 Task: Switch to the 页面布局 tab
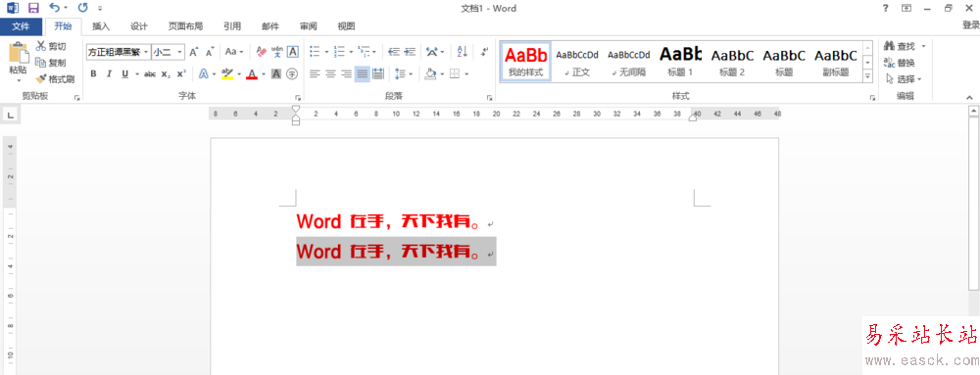(x=185, y=26)
